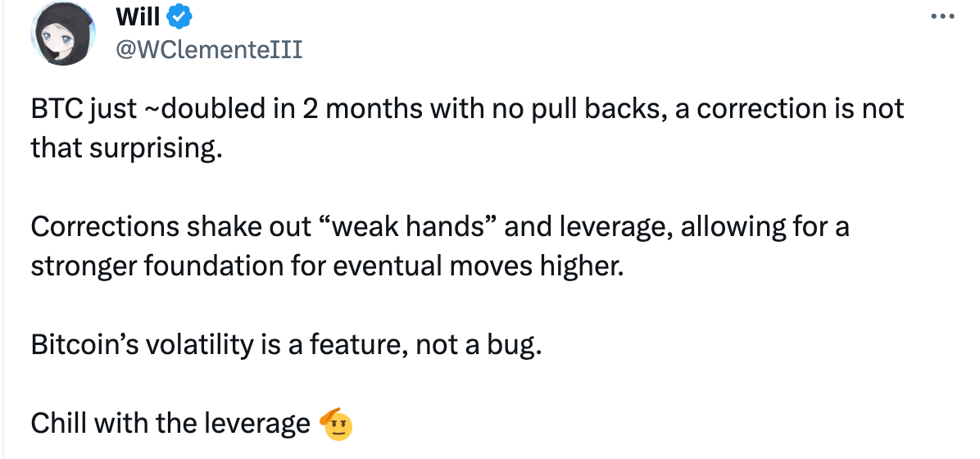980x459 pixels.
Task: Click the phrase "and leverage, allowing for a"
Action: [x=677, y=227]
